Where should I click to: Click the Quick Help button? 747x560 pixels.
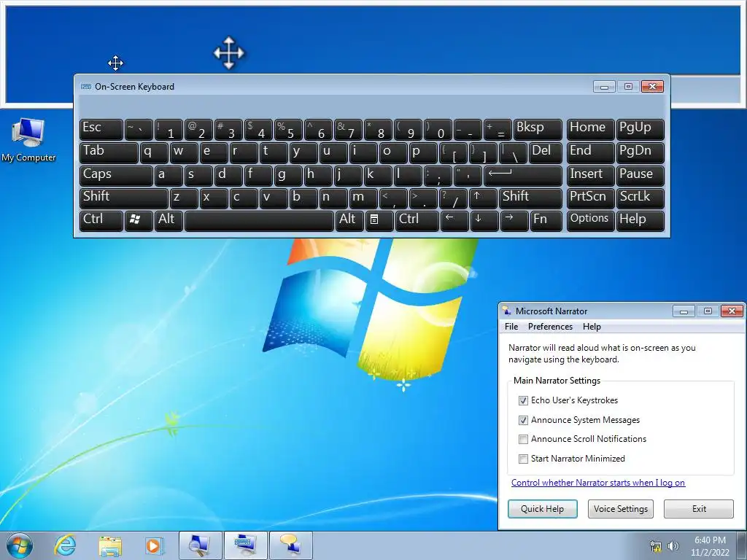point(542,508)
